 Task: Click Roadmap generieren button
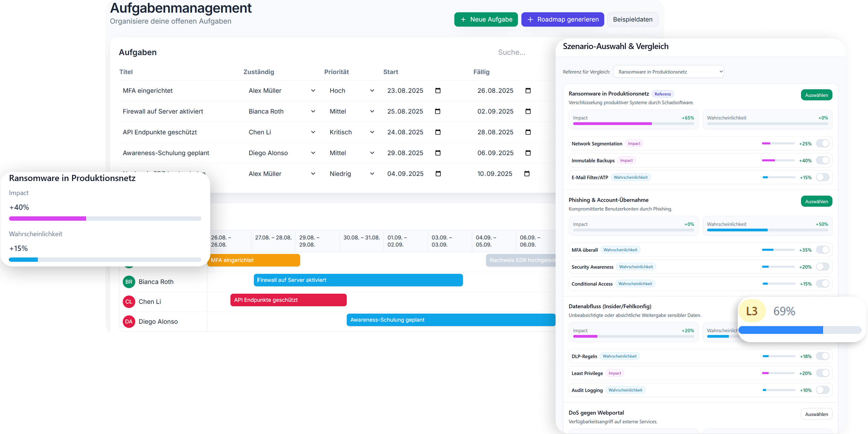(562, 20)
